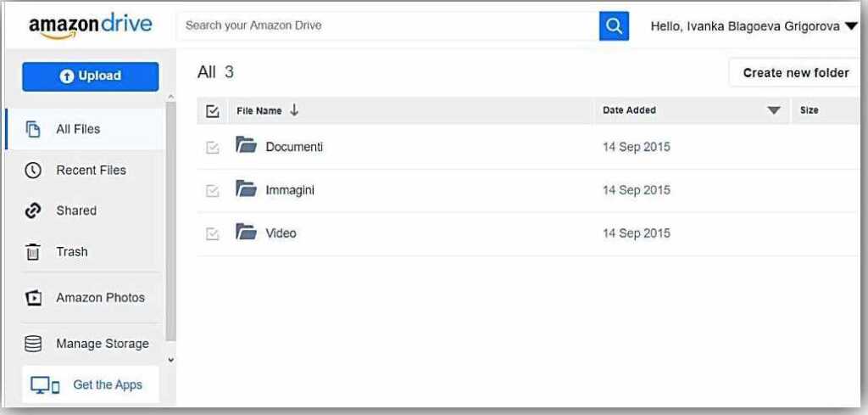Click the Recent Files clock icon
This screenshot has height=415, width=868.
click(x=33, y=170)
